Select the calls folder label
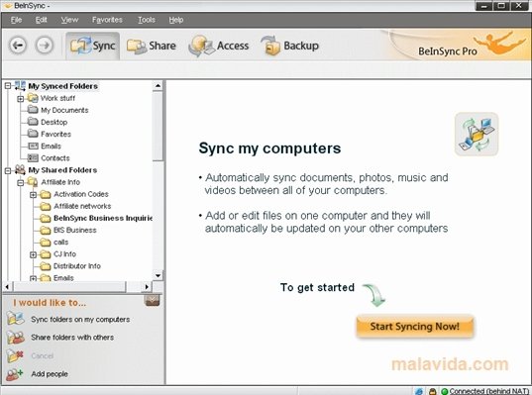 pyautogui.click(x=60, y=243)
